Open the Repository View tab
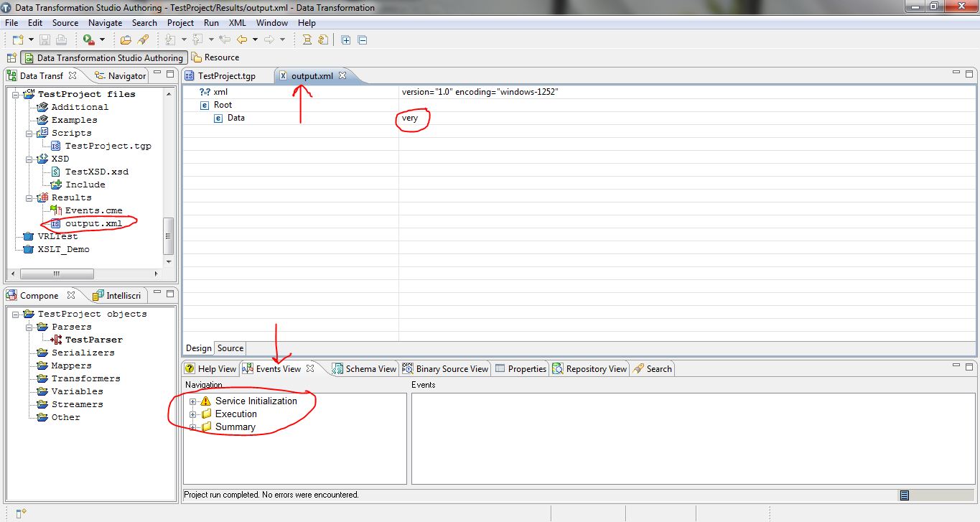This screenshot has width=980, height=522. coord(589,369)
